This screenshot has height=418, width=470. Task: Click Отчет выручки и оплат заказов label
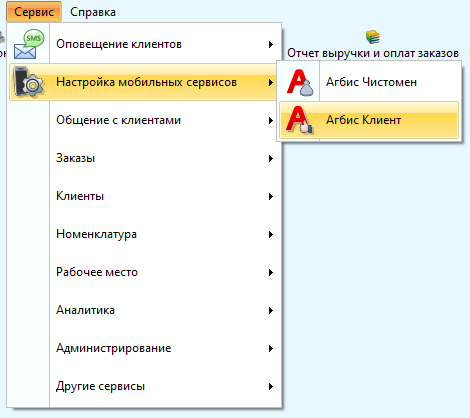point(373,53)
